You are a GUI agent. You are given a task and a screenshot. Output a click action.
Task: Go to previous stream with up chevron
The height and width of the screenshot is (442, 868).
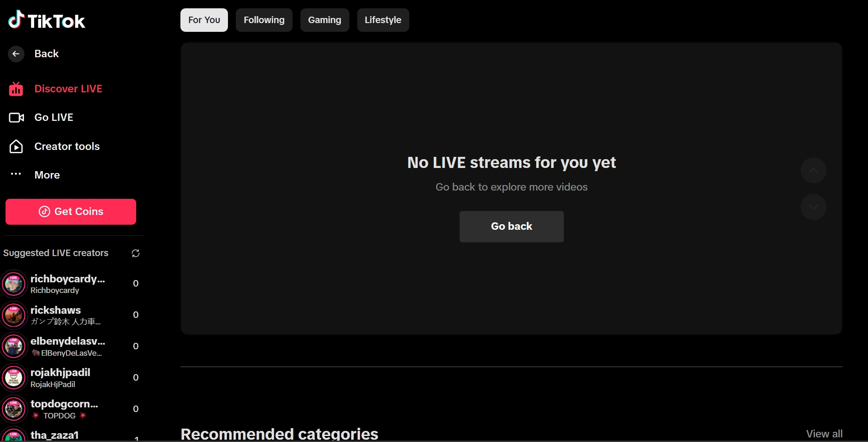(x=813, y=170)
